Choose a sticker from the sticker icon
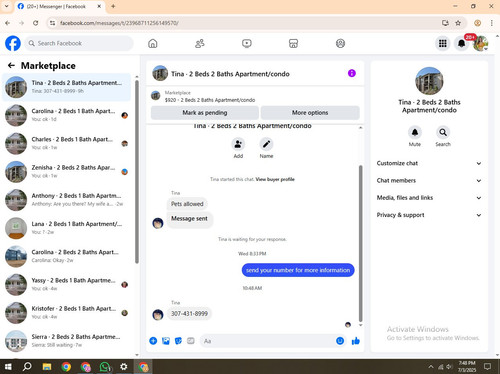The image size is (500, 374). pos(178,341)
